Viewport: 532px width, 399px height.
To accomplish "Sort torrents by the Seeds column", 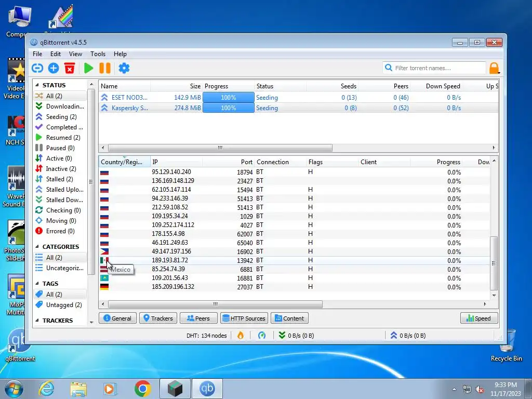I will [332, 86].
